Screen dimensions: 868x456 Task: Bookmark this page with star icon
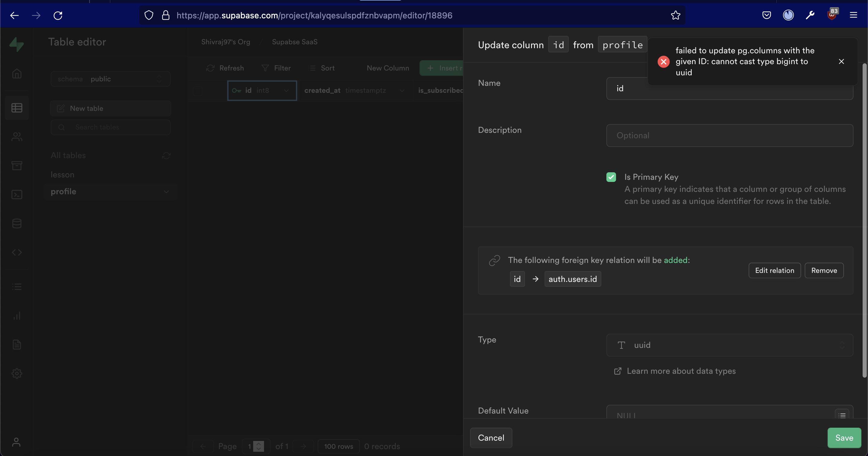[x=675, y=15]
